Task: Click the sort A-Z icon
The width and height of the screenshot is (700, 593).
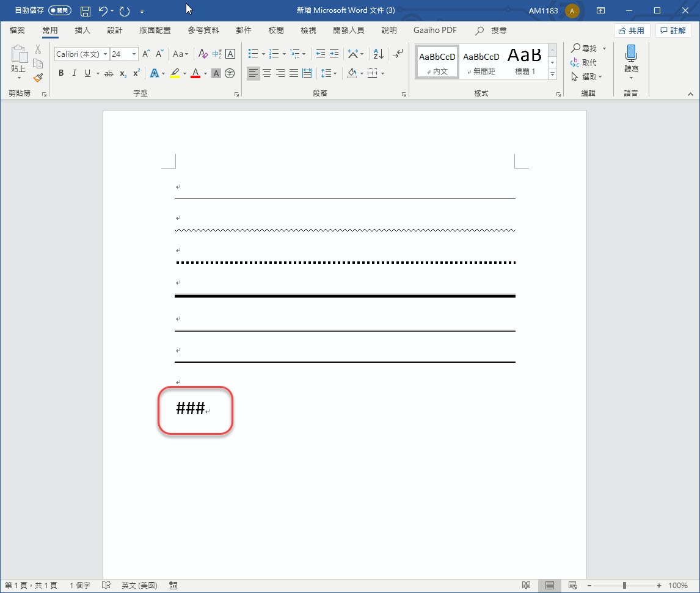Action: tap(378, 54)
